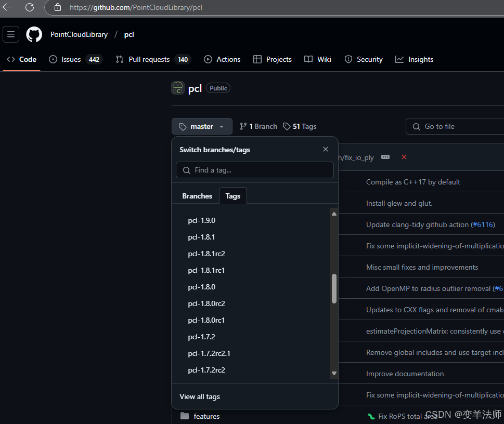The height and width of the screenshot is (424, 504).
Task: Open the Actions tab
Action: (222, 59)
